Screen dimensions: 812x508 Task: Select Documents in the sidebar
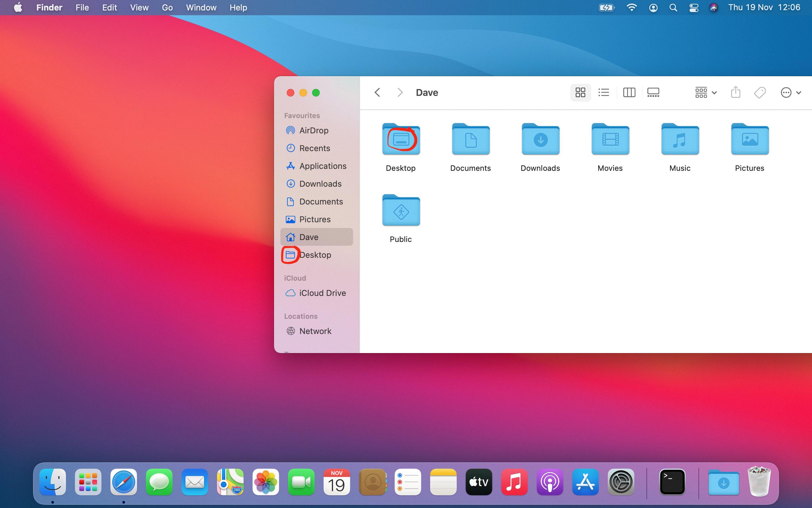point(317,202)
